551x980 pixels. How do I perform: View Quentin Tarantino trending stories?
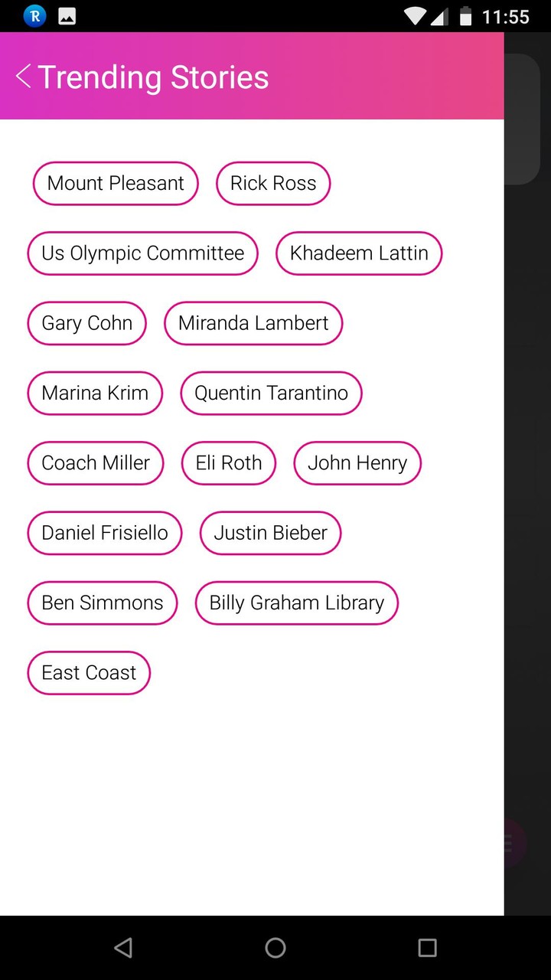271,394
